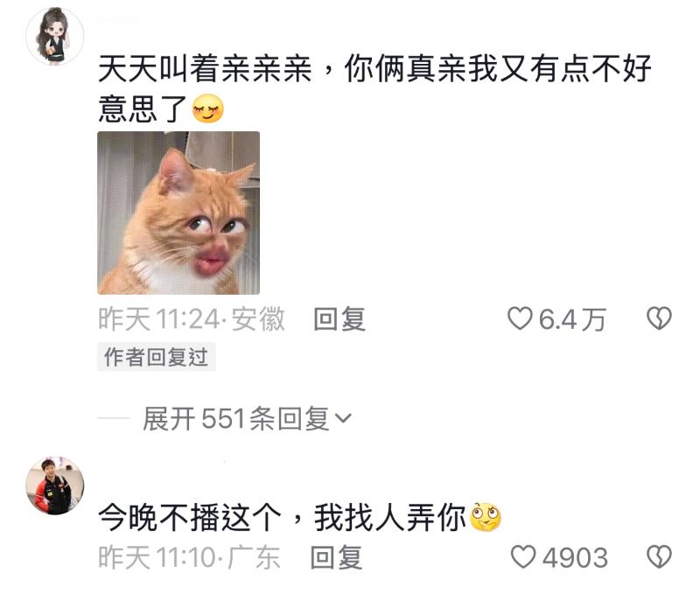Viewport: 700px width, 594px height.
Task: Tap the 昨天 11:10·广东 timestamp
Action: (189, 557)
